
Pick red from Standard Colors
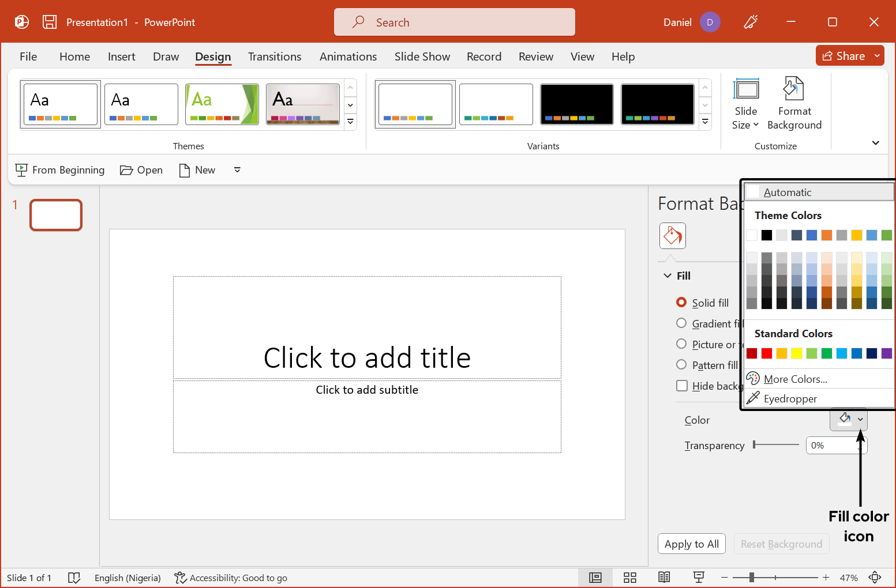[x=767, y=353]
